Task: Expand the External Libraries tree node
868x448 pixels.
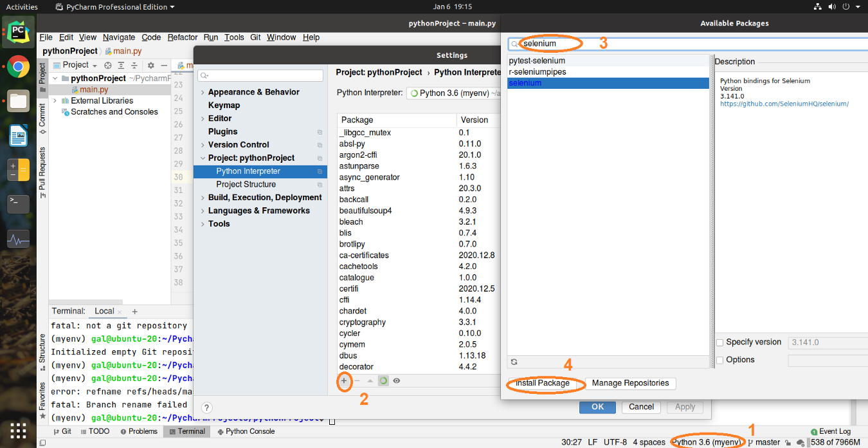Action: pyautogui.click(x=55, y=101)
